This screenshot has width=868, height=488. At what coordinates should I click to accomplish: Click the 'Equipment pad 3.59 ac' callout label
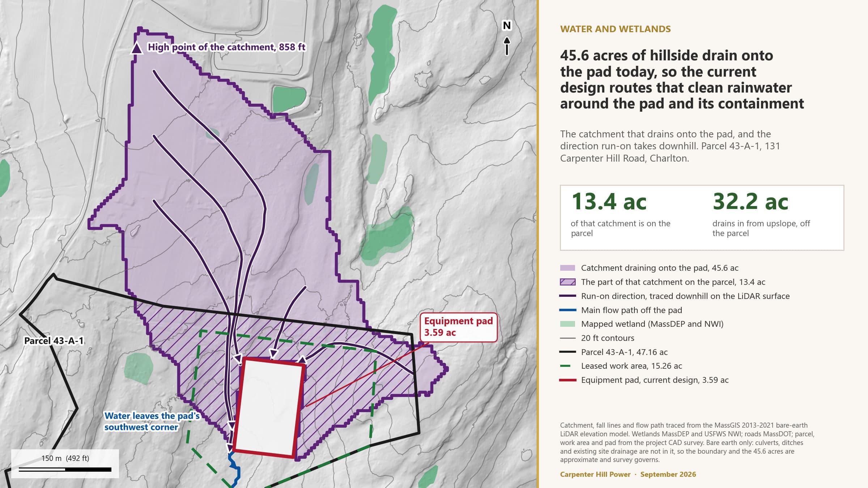click(x=458, y=327)
